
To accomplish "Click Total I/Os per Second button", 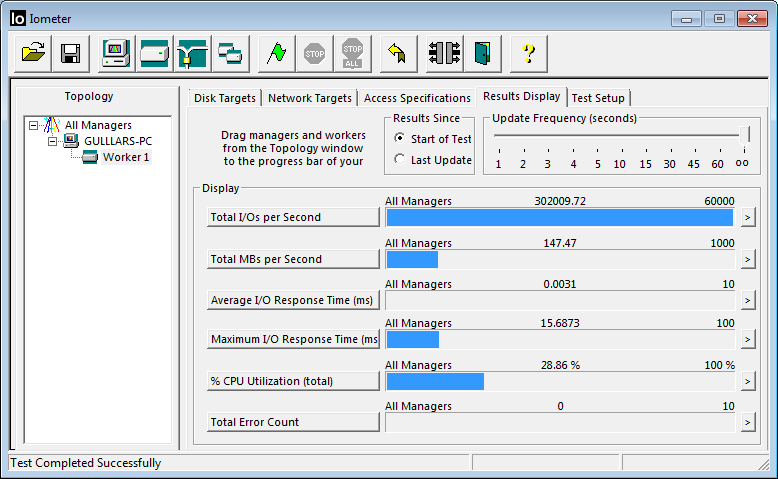I will pos(293,217).
